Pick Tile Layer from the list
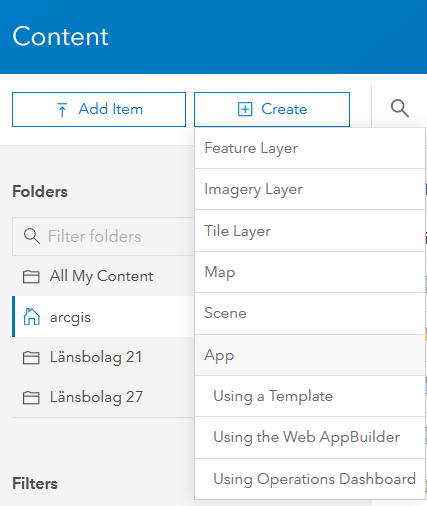Screen dimensions: 427x506 point(310,231)
